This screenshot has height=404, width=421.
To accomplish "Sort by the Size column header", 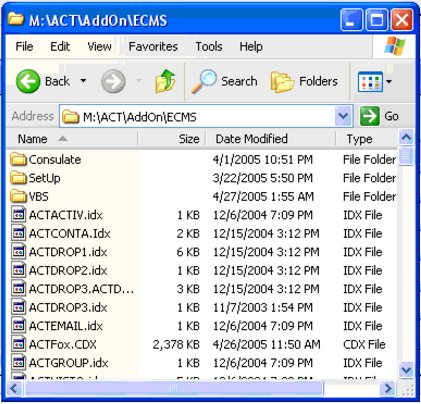I will [x=171, y=139].
